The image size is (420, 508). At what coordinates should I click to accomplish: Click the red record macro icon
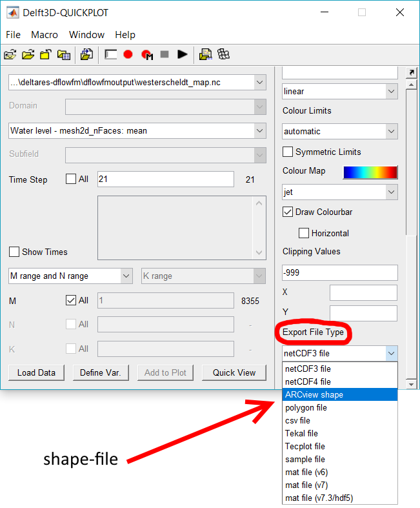(x=128, y=55)
